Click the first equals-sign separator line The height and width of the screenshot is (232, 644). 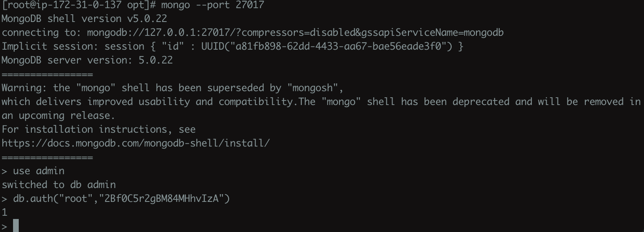tap(47, 74)
